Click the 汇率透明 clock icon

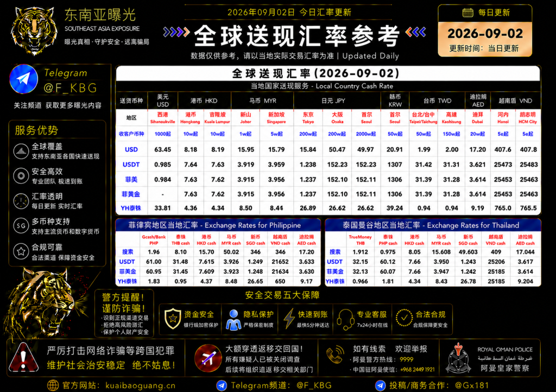(x=21, y=201)
